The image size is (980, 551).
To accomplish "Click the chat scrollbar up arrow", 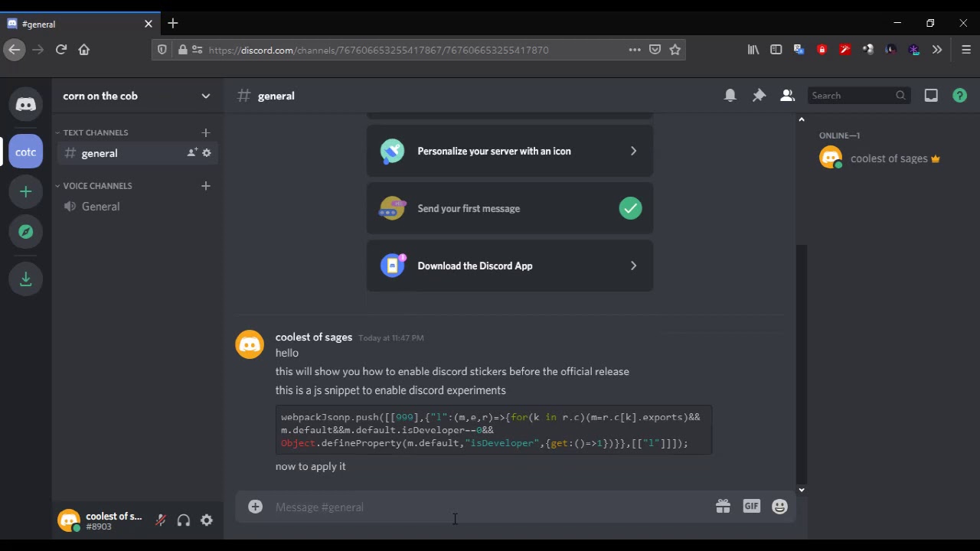I will click(x=802, y=119).
